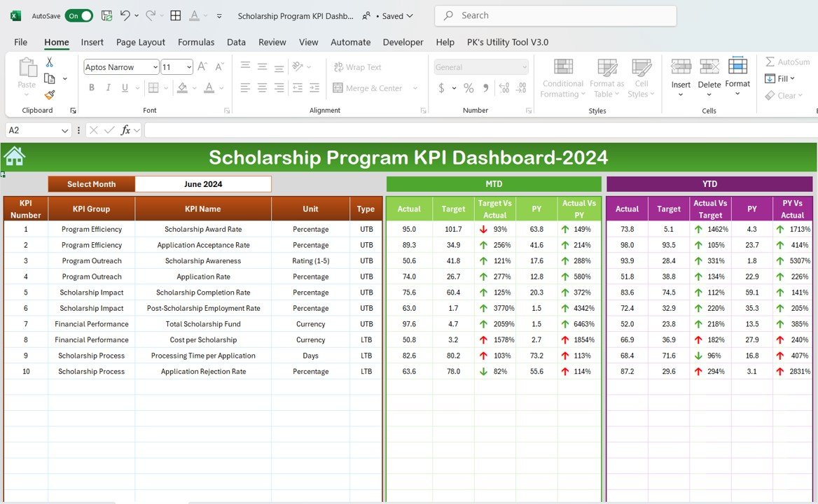
Task: Open the Merge & Center dropdown arrow
Action: 415,88
